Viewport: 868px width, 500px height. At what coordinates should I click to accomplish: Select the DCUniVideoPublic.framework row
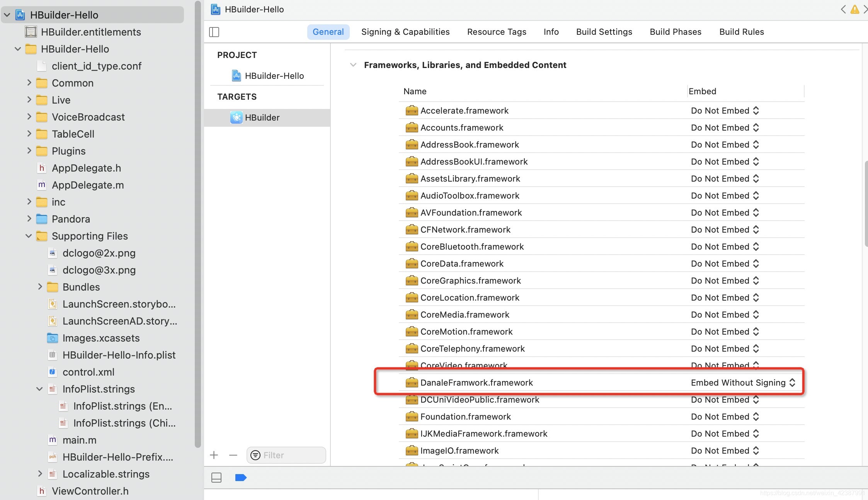click(602, 400)
